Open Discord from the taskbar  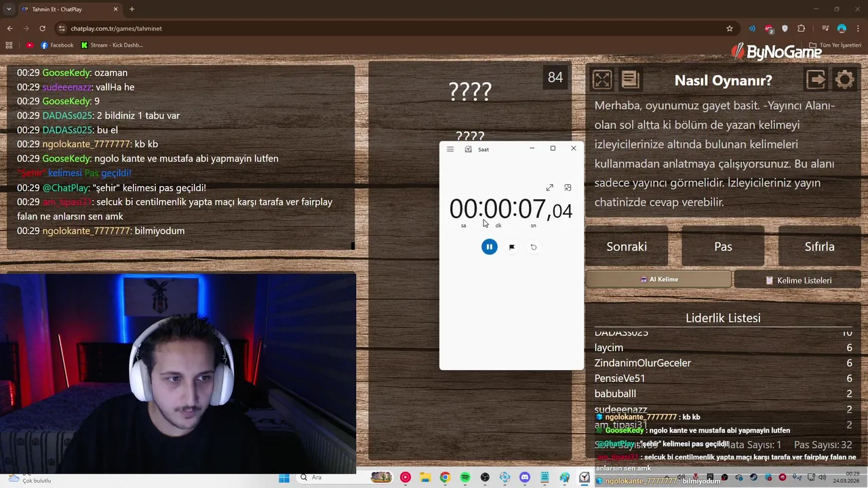[x=525, y=478]
